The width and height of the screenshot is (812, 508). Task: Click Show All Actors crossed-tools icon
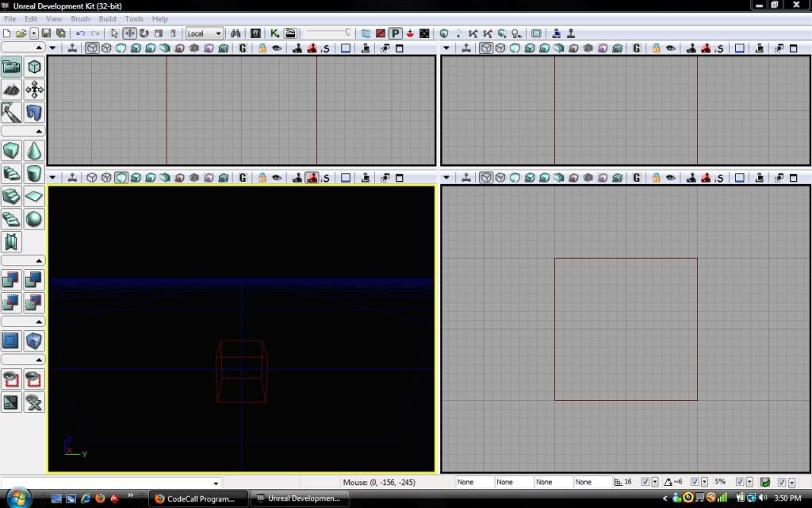pos(34,402)
